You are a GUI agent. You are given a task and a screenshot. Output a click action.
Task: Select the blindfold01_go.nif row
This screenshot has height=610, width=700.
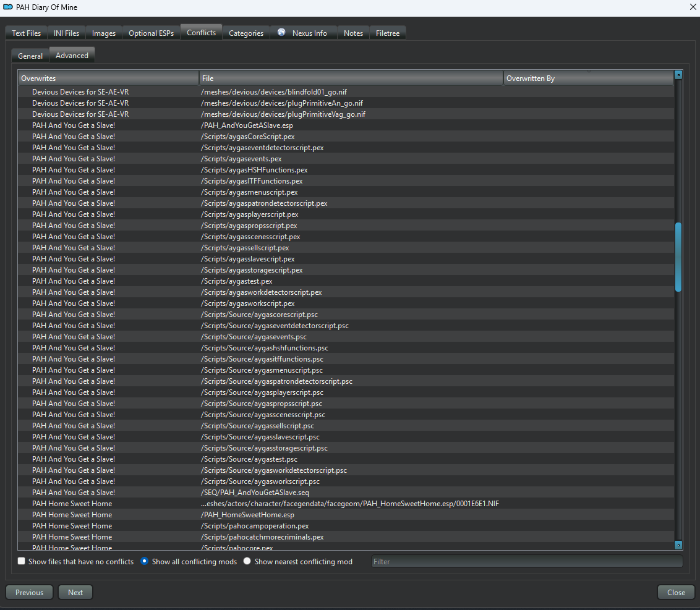click(346, 92)
